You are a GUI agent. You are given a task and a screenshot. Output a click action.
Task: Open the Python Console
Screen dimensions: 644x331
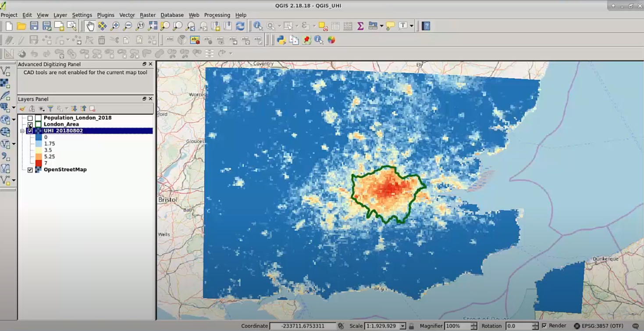point(281,40)
